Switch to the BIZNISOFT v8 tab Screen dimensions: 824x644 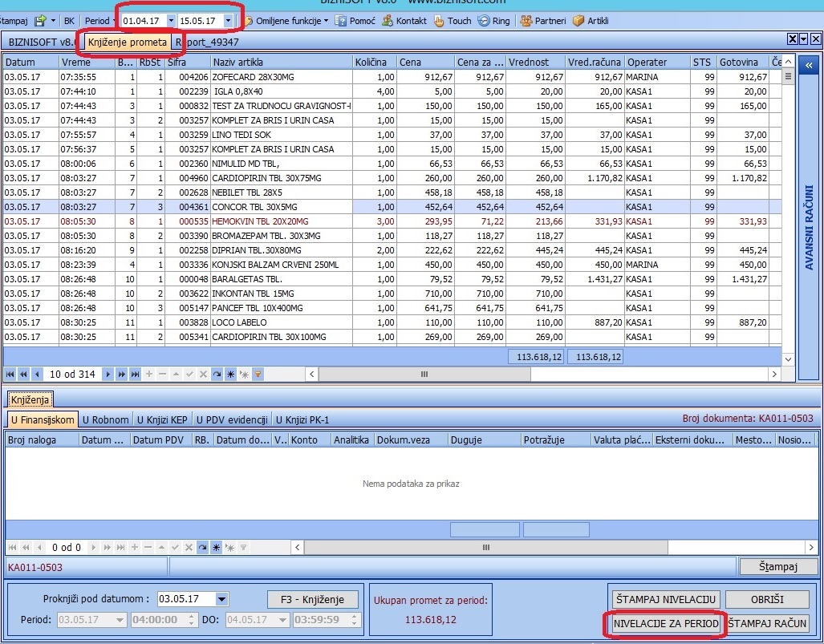[x=41, y=42]
